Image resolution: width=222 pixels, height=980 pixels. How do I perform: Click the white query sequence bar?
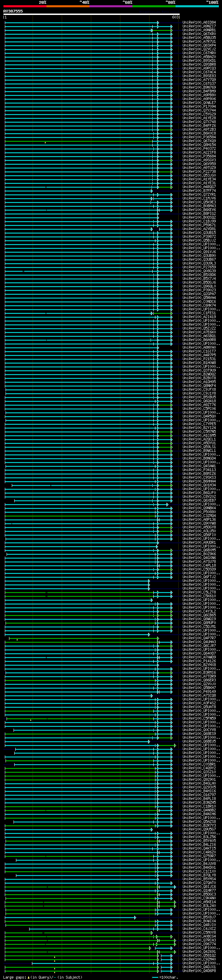coord(92,14)
